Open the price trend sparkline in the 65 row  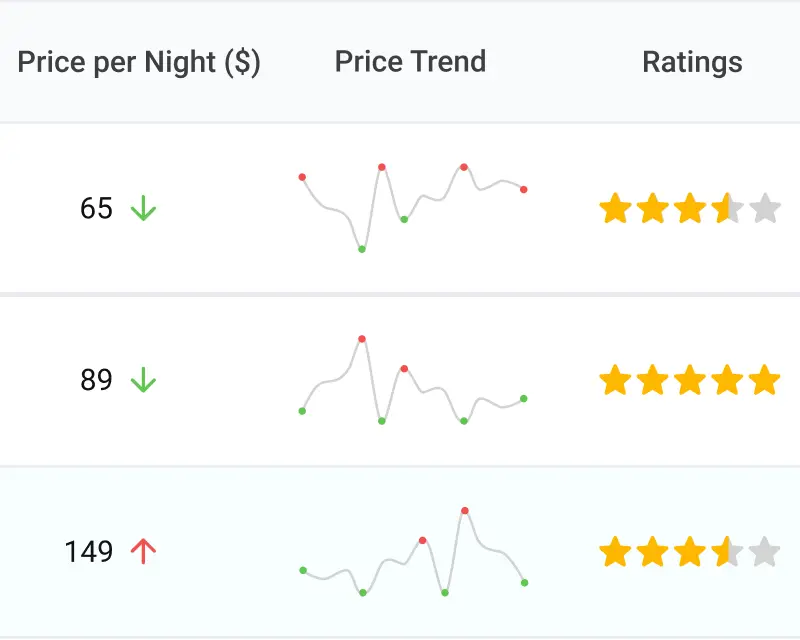412,207
